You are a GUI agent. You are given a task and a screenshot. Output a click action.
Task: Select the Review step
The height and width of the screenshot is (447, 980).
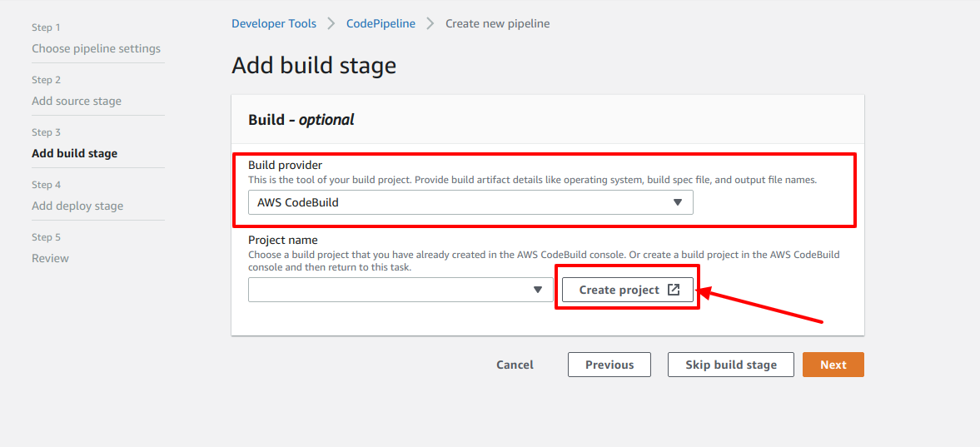(x=50, y=258)
